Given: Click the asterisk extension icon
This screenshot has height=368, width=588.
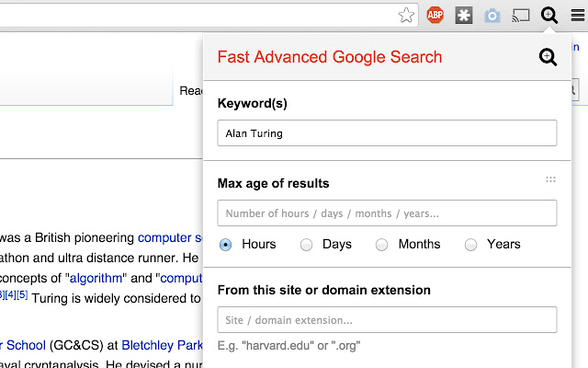Looking at the screenshot, I should pyautogui.click(x=464, y=16).
